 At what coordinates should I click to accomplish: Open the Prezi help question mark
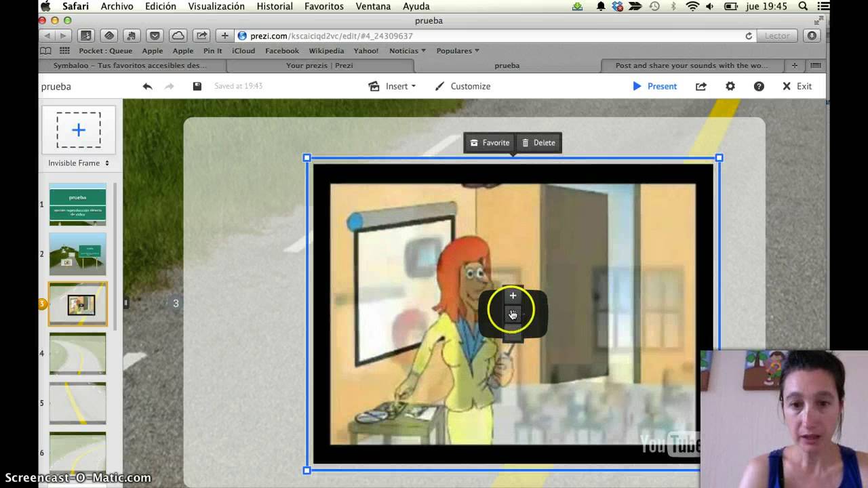(759, 86)
